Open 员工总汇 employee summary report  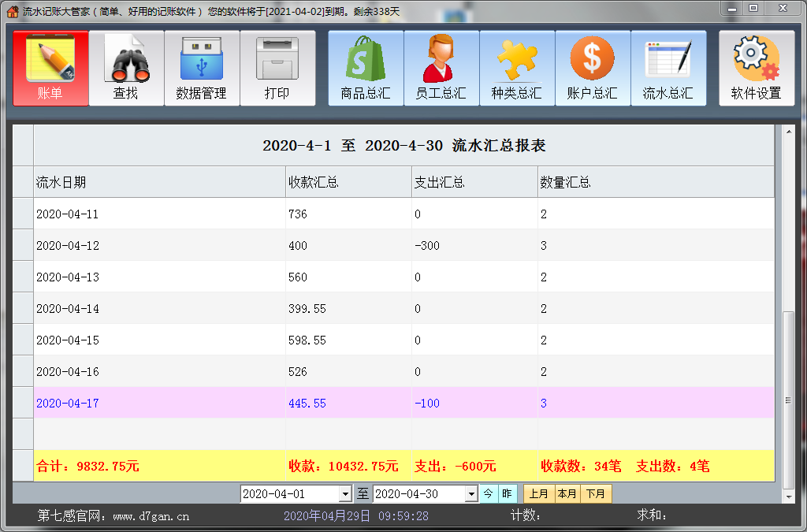click(441, 69)
